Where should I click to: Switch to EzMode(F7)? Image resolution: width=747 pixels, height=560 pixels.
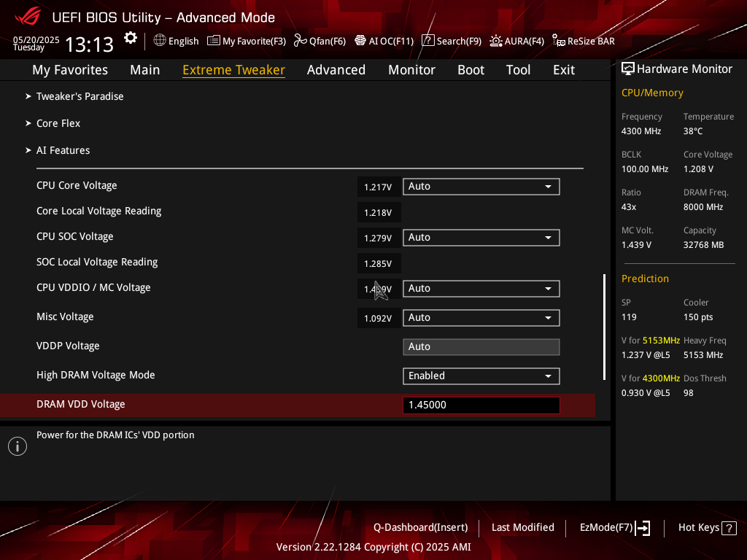coord(614,528)
